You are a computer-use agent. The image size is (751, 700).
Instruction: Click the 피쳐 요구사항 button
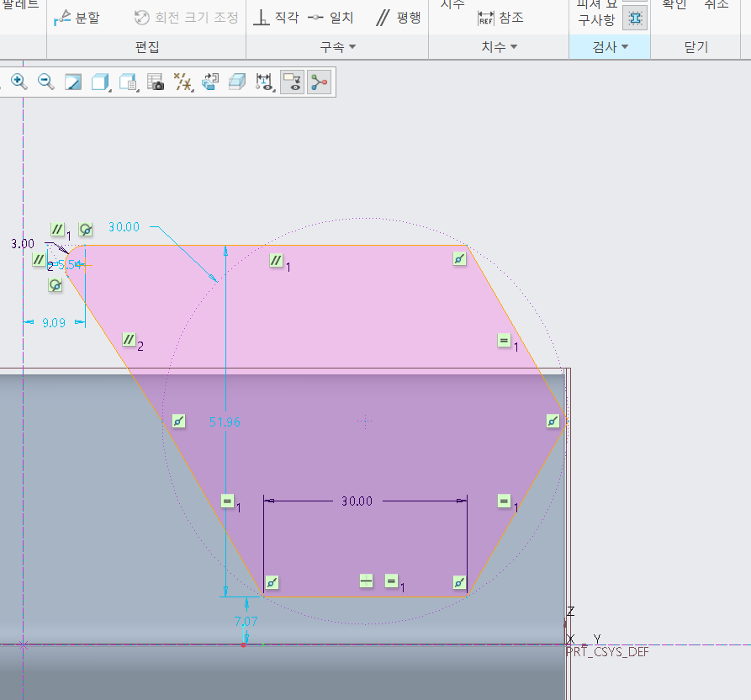[x=596, y=13]
